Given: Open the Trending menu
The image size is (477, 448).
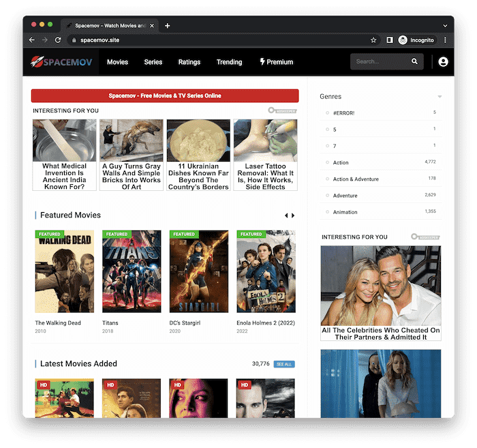Looking at the screenshot, I should (229, 62).
